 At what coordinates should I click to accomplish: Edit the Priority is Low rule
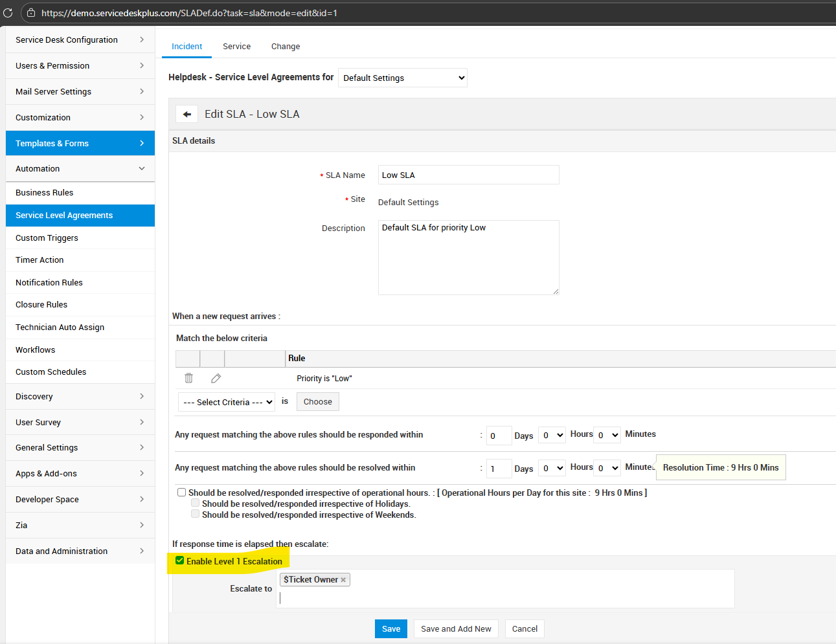pos(216,378)
